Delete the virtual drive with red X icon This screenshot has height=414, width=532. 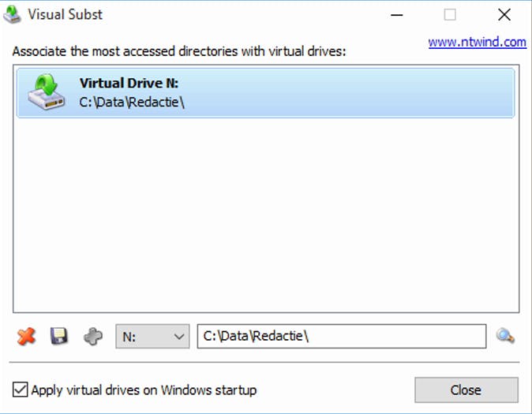26,337
